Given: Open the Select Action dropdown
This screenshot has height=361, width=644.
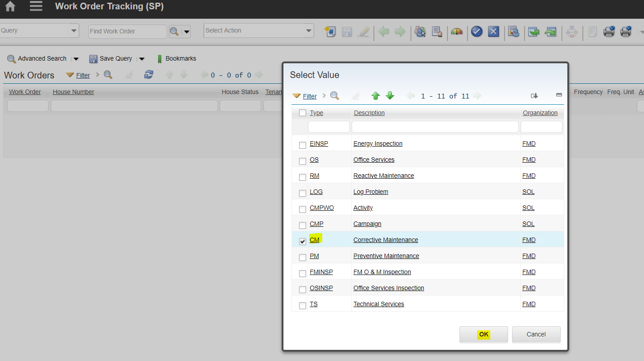Looking at the screenshot, I should coord(258,31).
